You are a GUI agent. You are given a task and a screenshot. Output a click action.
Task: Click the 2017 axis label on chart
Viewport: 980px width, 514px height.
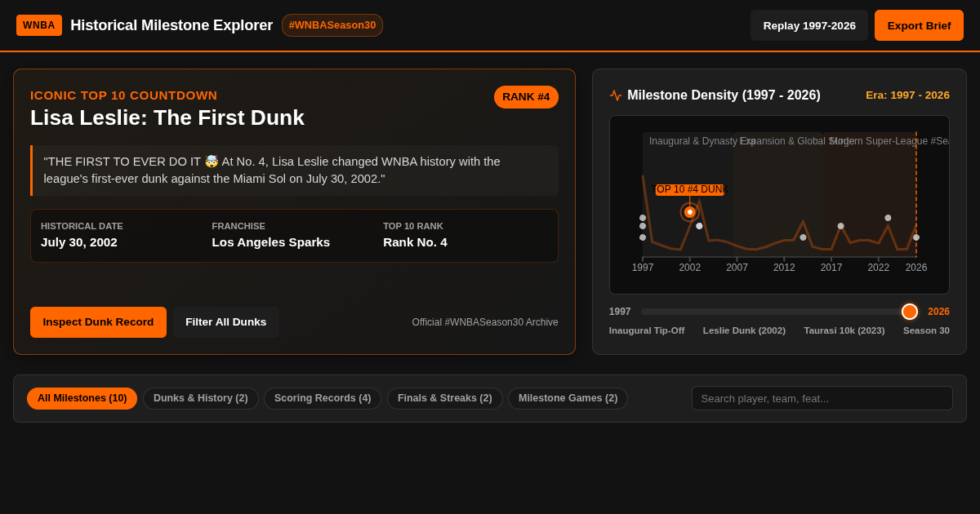831,268
